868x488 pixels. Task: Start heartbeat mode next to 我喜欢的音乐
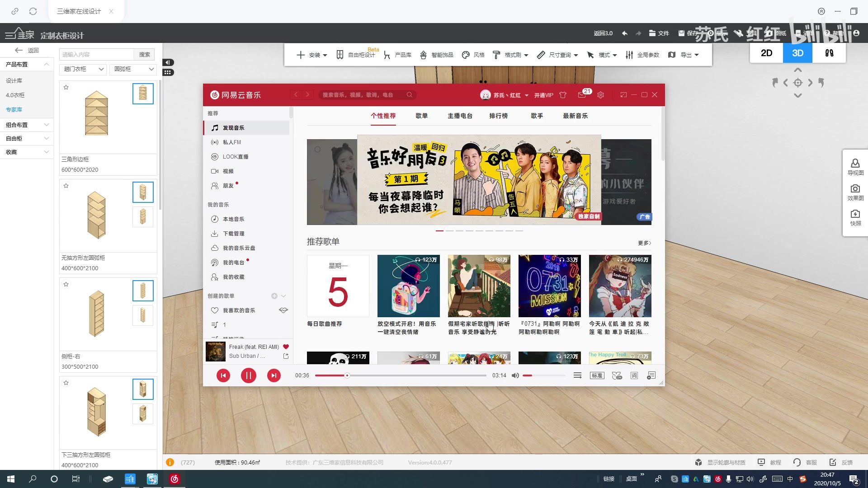tap(283, 310)
